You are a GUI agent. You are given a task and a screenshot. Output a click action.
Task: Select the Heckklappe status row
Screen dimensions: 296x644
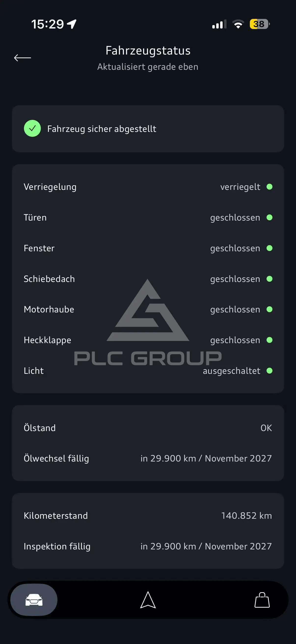click(x=148, y=340)
